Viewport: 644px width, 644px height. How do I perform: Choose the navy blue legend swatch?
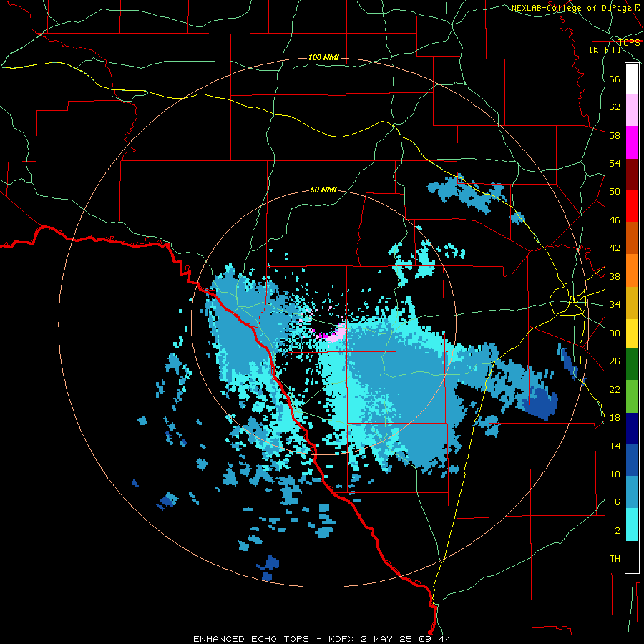[x=632, y=429]
